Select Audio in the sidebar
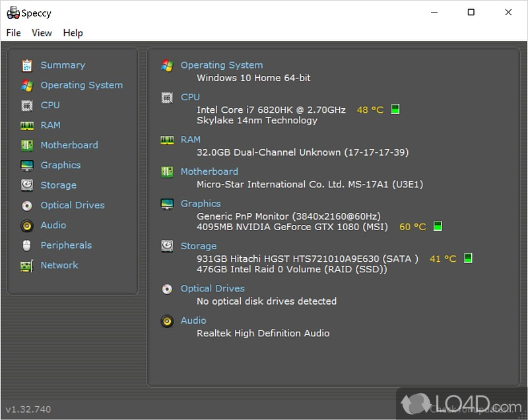 (x=53, y=225)
